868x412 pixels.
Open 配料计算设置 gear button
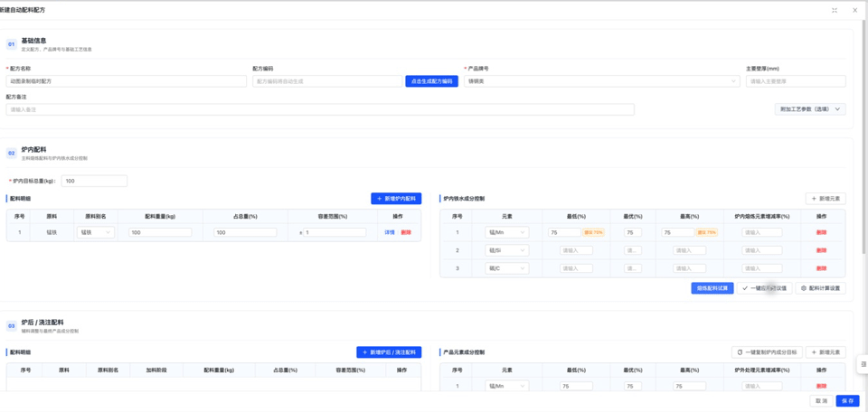point(820,288)
